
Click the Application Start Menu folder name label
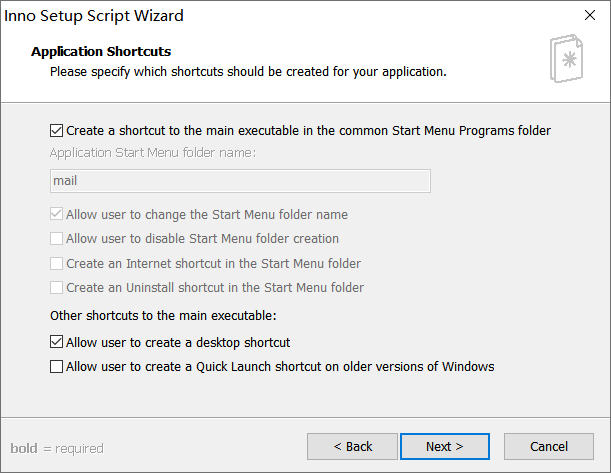[x=153, y=153]
